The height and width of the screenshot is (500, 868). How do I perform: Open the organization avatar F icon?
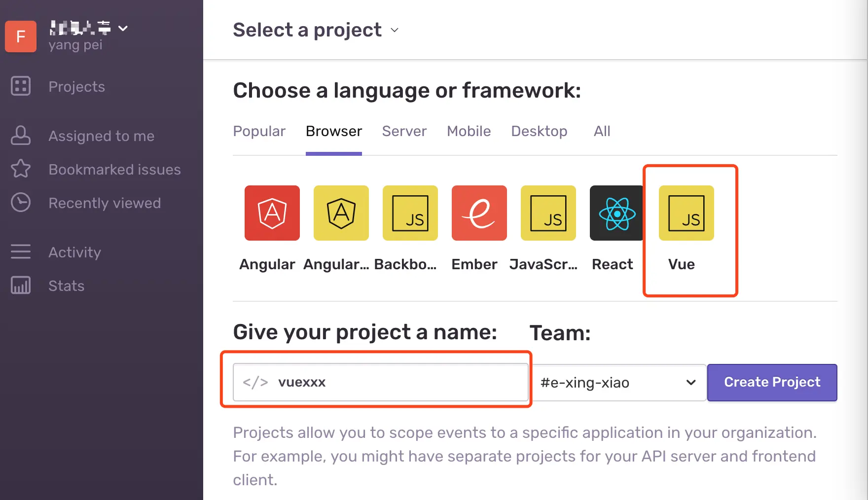point(21,36)
